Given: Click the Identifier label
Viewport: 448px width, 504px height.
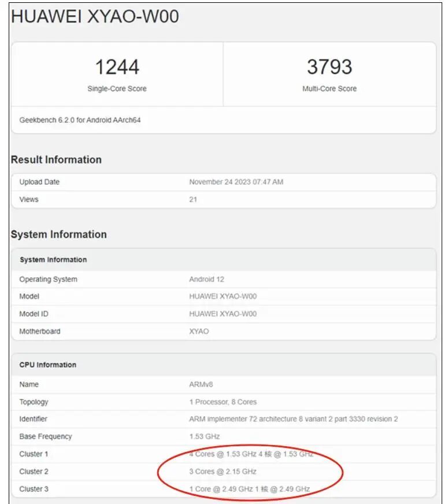Looking at the screenshot, I should coord(33,419).
